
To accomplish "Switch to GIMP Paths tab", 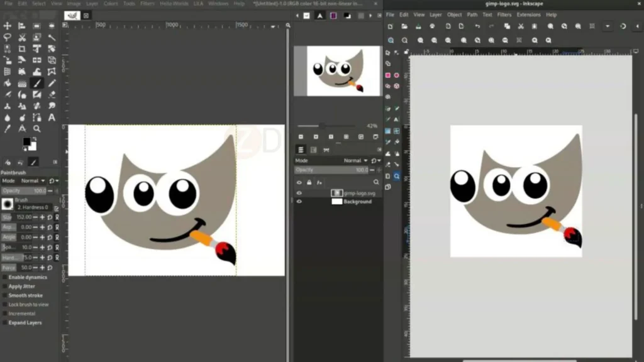I will pyautogui.click(x=326, y=150).
